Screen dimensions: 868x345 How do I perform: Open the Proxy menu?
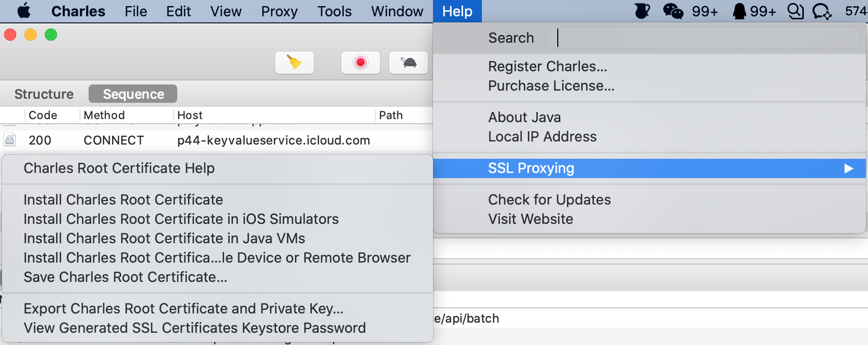pyautogui.click(x=279, y=11)
